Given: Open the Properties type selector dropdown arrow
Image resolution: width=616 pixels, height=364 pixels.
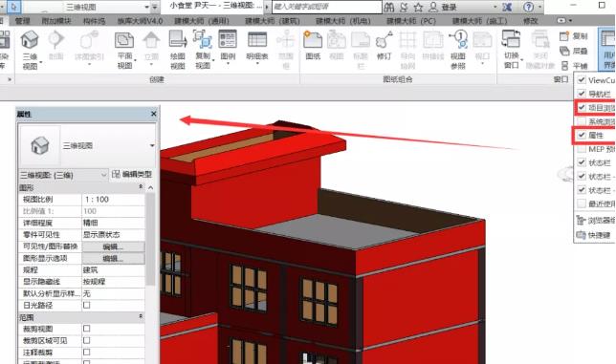Looking at the screenshot, I should [x=152, y=145].
